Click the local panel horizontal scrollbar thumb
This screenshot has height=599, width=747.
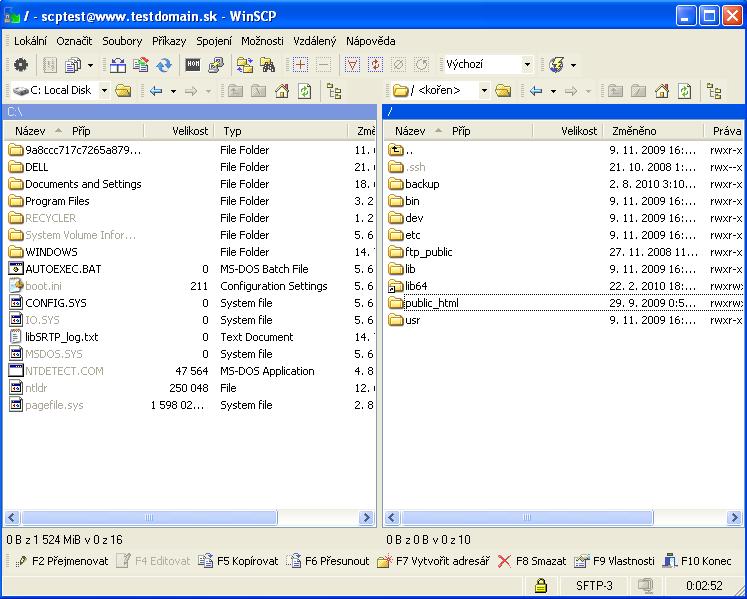[x=149, y=518]
